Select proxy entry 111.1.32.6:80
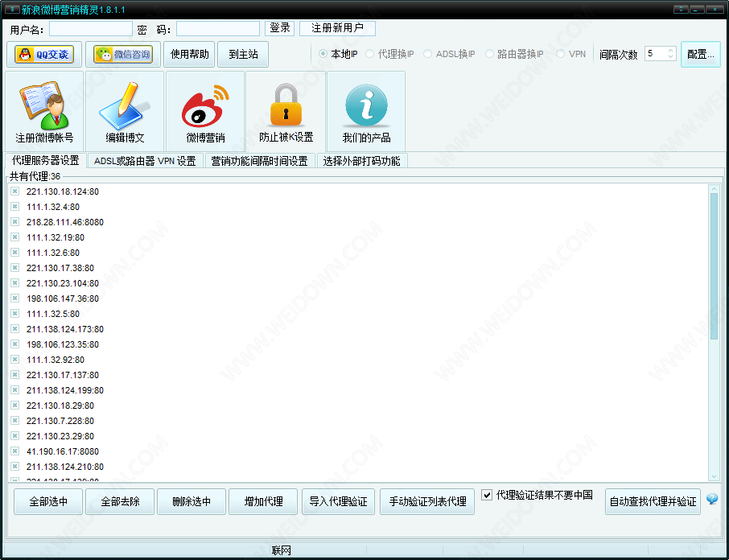Image resolution: width=729 pixels, height=560 pixels. (53, 253)
